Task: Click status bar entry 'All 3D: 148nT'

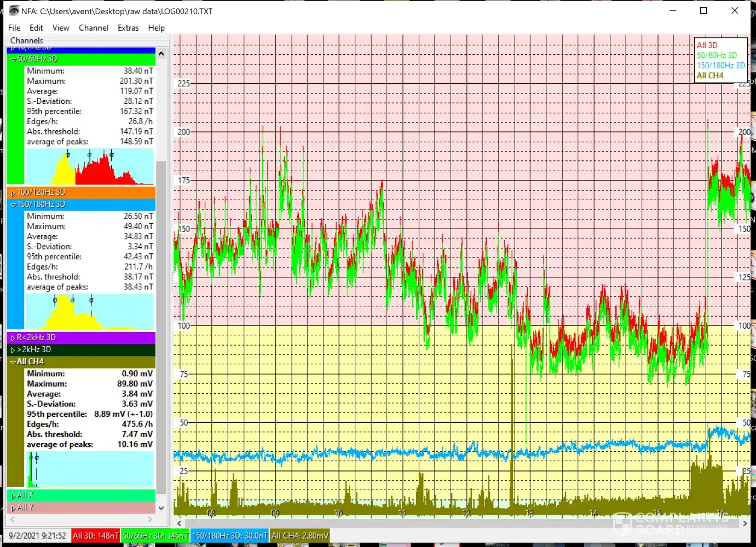Action: click(x=96, y=536)
